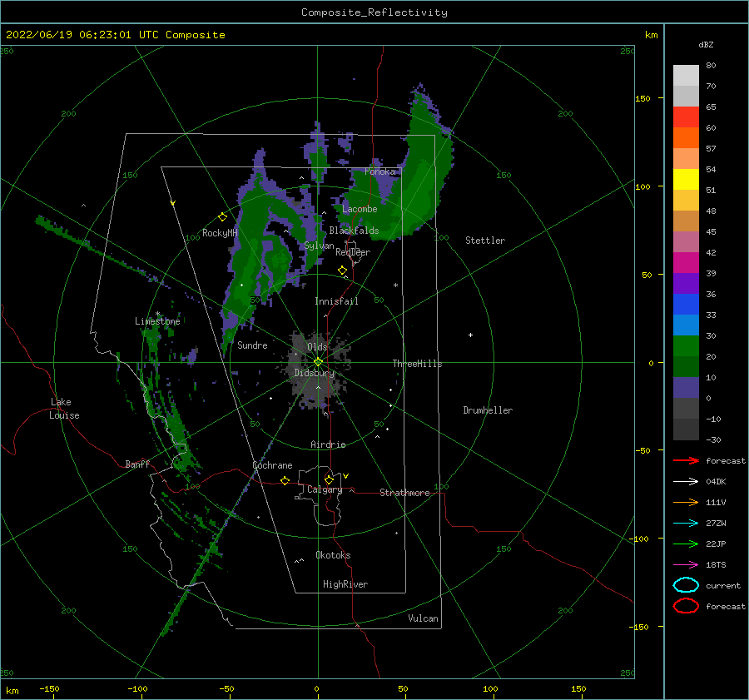
Task: Click the Didsbury label
Action: 314,373
